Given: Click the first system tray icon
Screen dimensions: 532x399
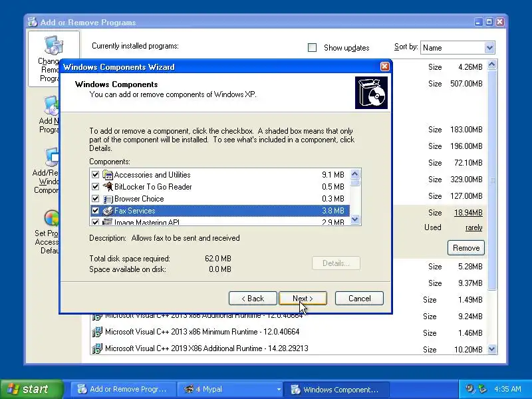Looking at the screenshot, I should (470, 389).
